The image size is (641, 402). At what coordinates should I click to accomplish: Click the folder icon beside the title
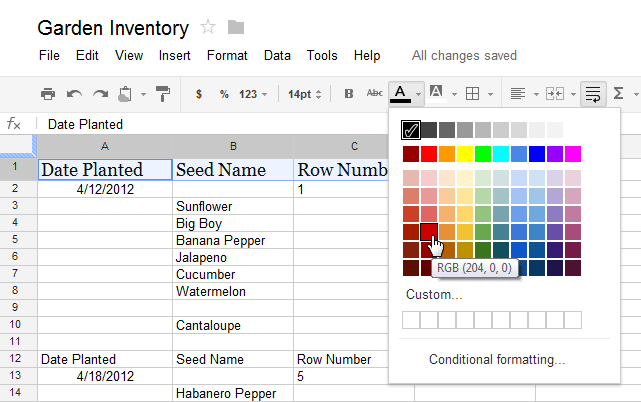(x=236, y=27)
